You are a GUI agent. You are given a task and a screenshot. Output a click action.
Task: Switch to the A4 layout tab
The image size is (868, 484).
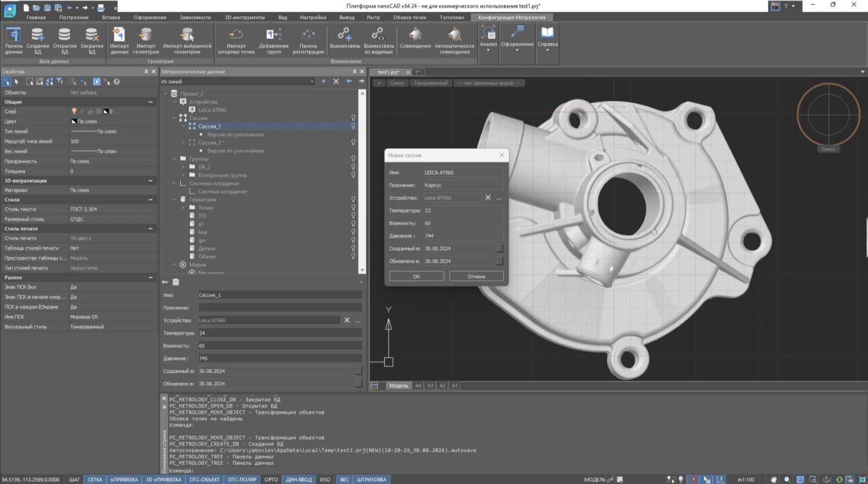[x=418, y=385]
